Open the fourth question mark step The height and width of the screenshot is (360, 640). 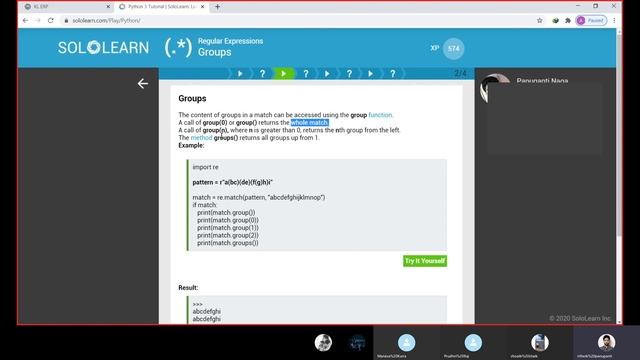(x=392, y=73)
